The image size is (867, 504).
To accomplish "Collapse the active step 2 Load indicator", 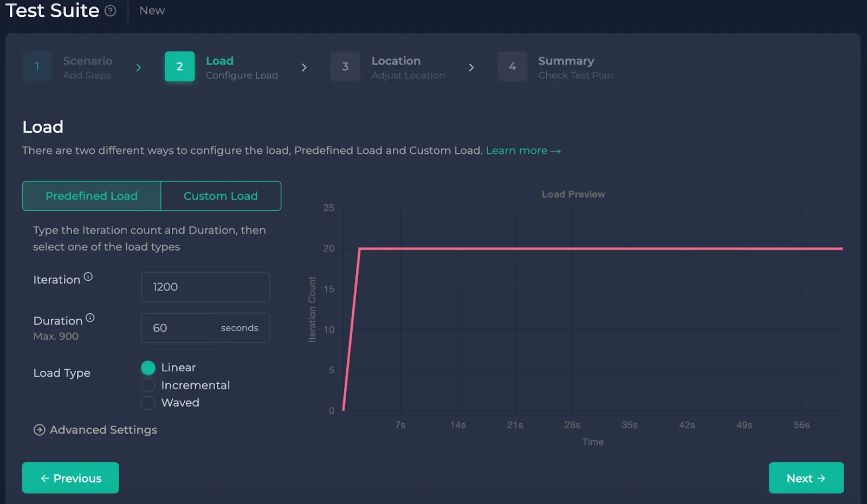I will (179, 66).
